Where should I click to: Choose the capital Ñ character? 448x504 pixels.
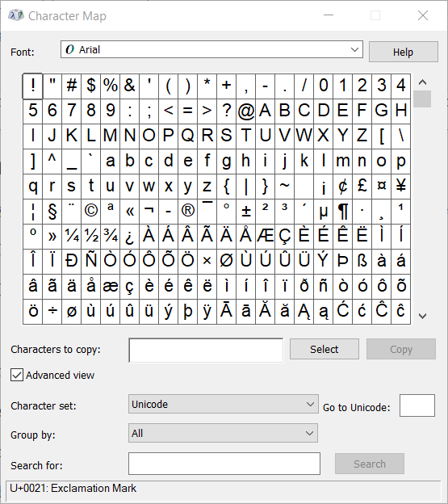click(91, 262)
